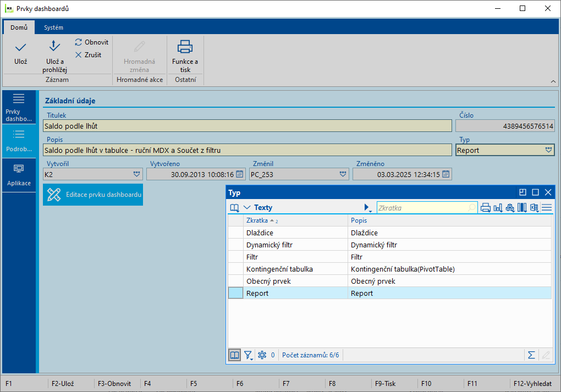561x392 pixels.
Task: Toggle the book view button in Typ footer
Action: pyautogui.click(x=235, y=355)
